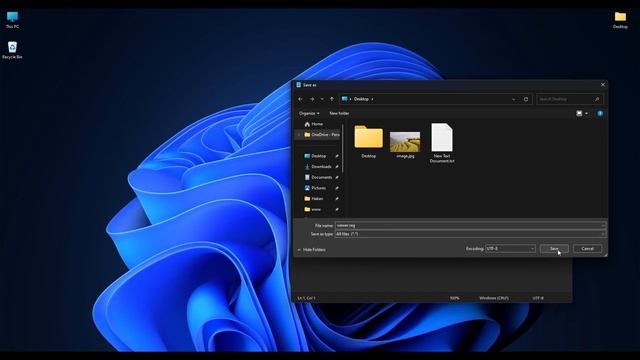
Task: Open the Encoding UTF-8 dropdown
Action: click(510, 249)
